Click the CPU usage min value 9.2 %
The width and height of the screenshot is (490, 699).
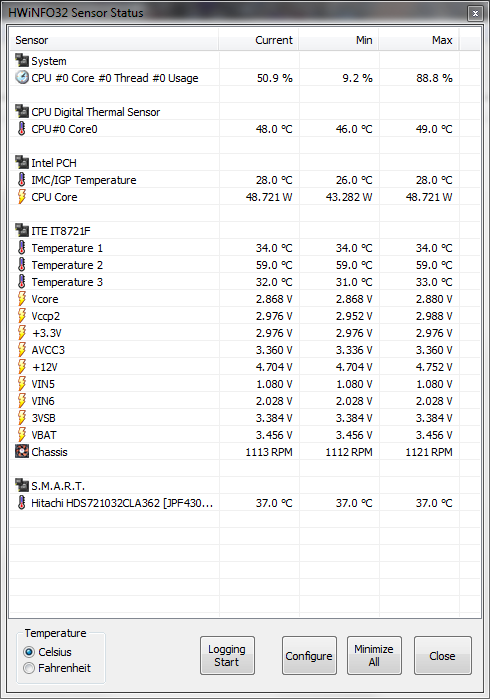pyautogui.click(x=357, y=78)
